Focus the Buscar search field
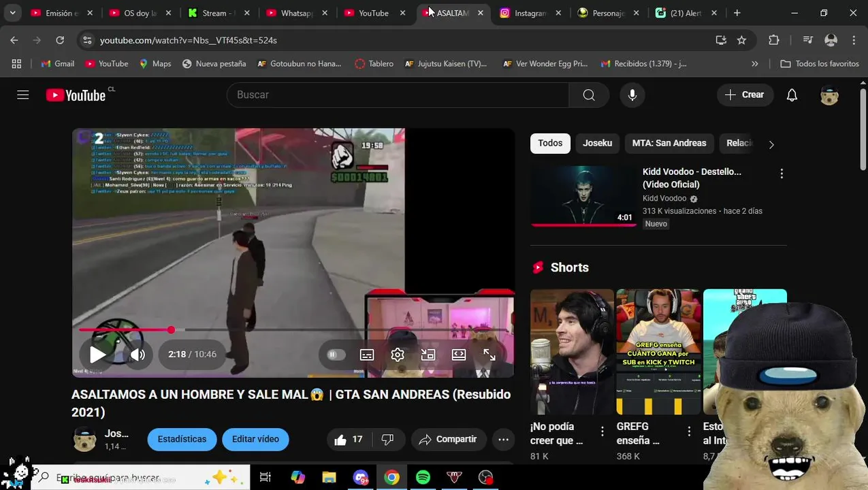Image resolution: width=868 pixels, height=490 pixels. coord(398,95)
